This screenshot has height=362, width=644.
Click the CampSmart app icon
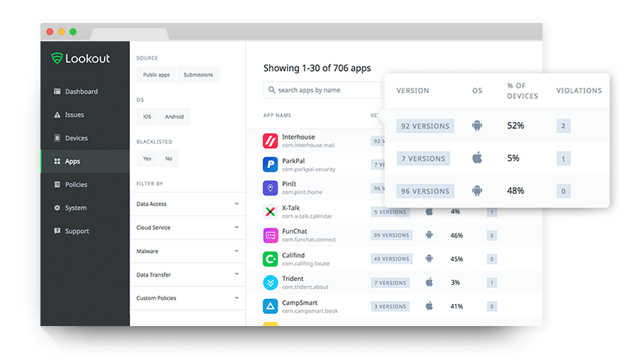270,306
